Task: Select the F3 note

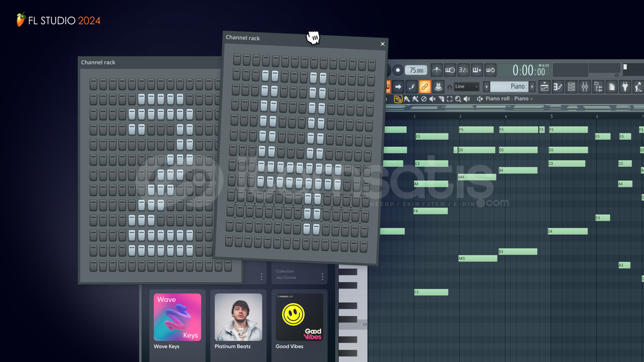Action: 430,292
